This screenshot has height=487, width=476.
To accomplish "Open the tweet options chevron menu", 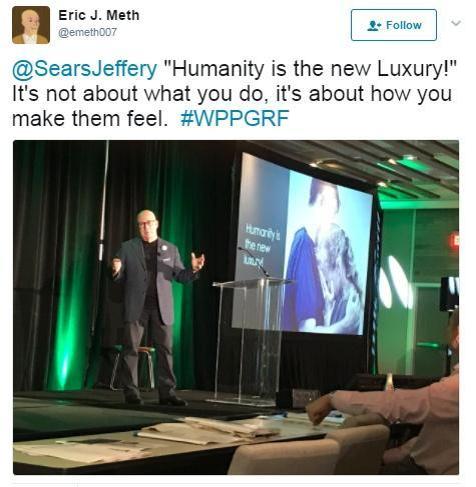I will coord(456,23).
